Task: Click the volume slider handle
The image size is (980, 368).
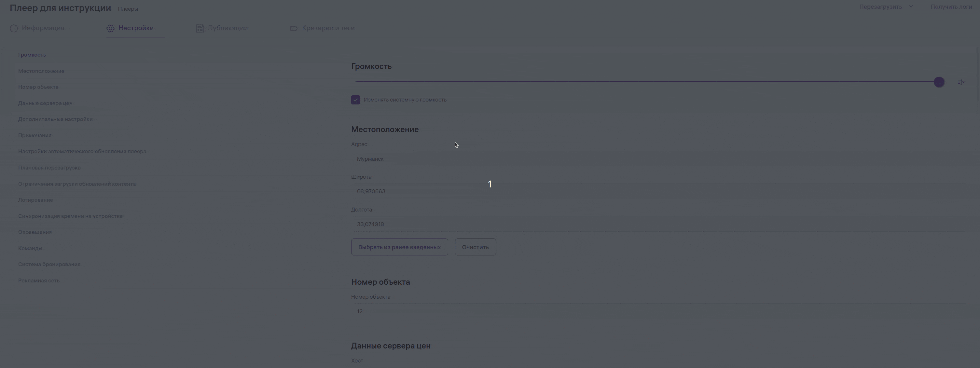Action: pyautogui.click(x=939, y=82)
